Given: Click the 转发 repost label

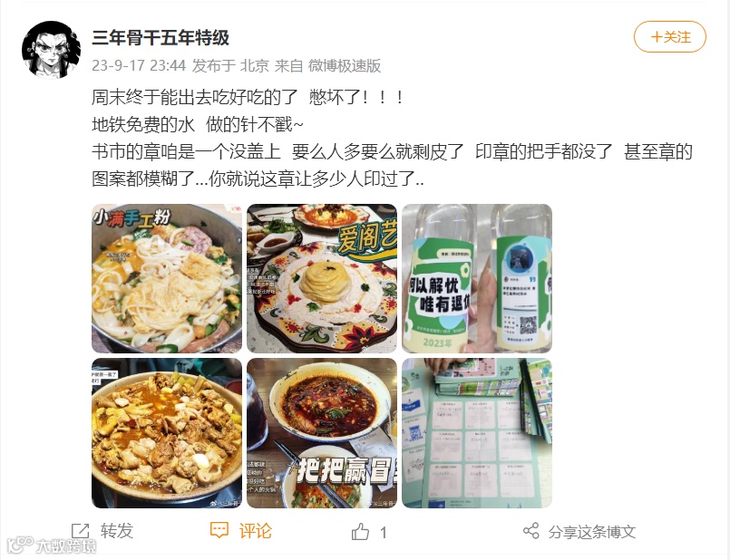Looking at the screenshot, I should [117, 531].
